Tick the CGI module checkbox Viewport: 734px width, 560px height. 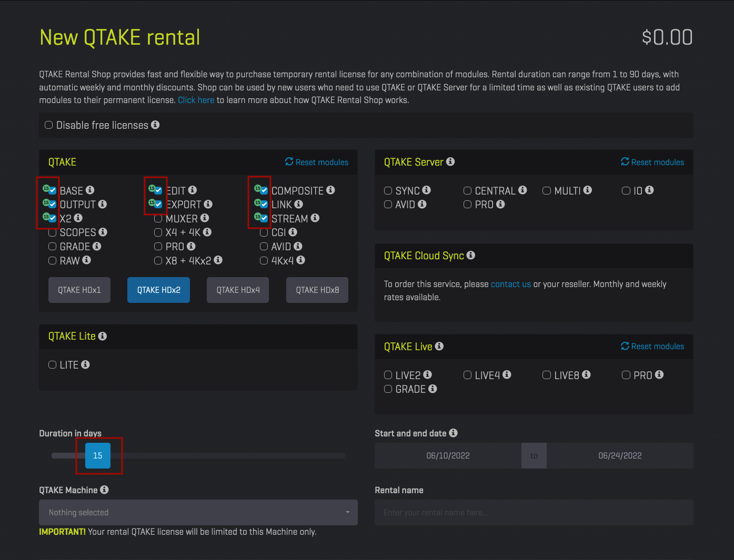pos(264,232)
